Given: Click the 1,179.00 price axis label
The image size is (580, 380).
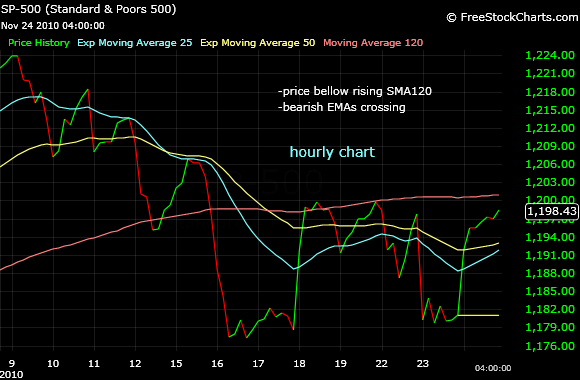Looking at the screenshot, I should 550,327.
